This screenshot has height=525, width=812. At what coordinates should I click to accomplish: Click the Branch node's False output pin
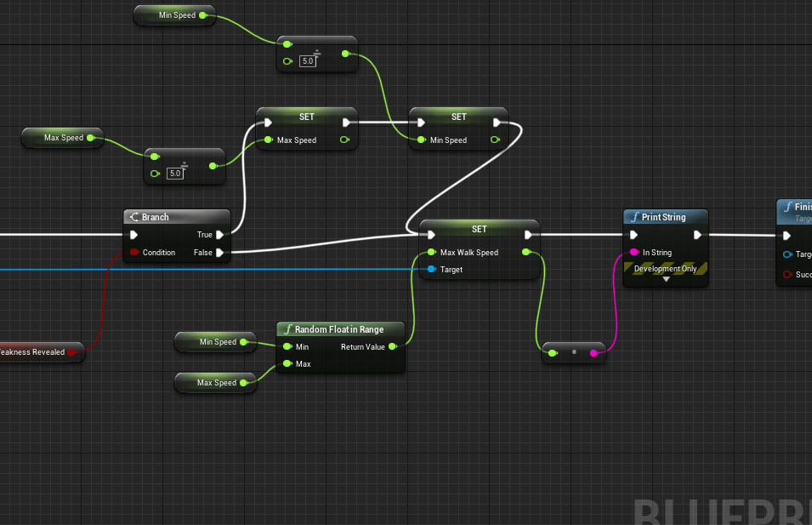coord(220,253)
